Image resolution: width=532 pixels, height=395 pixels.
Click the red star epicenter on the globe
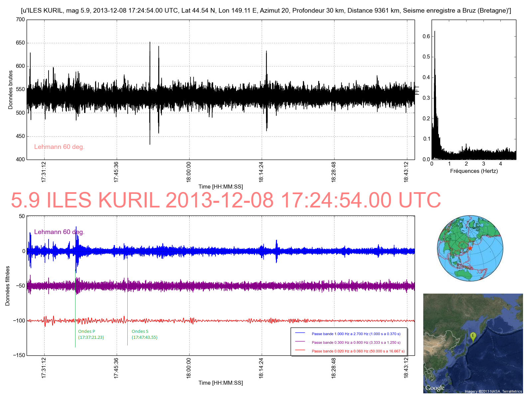(470, 248)
